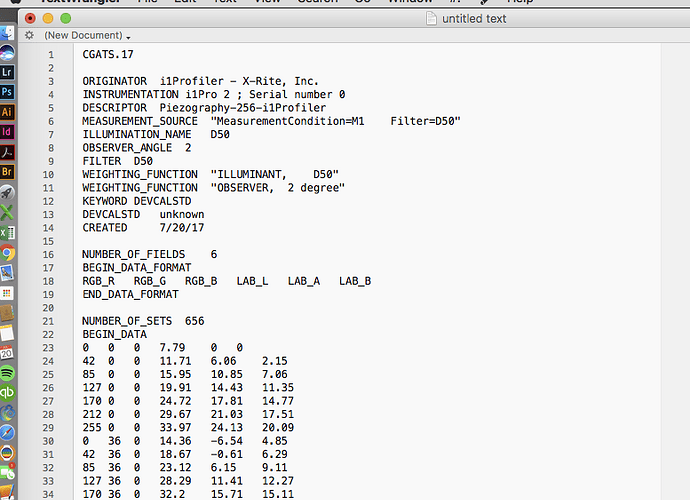Open Launchpad rocket icon in dock

[7, 192]
